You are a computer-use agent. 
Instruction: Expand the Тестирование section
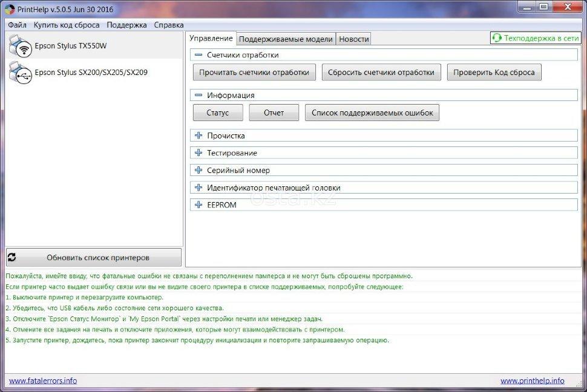(x=198, y=153)
